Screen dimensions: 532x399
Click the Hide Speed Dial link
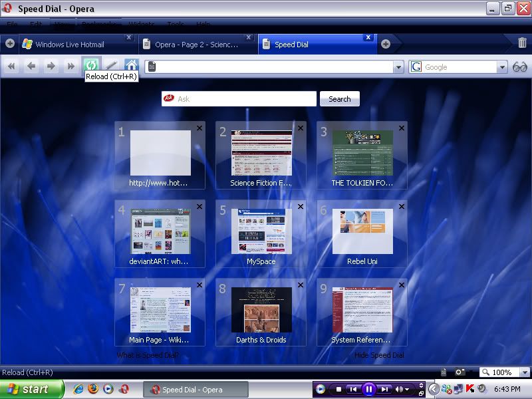click(379, 355)
